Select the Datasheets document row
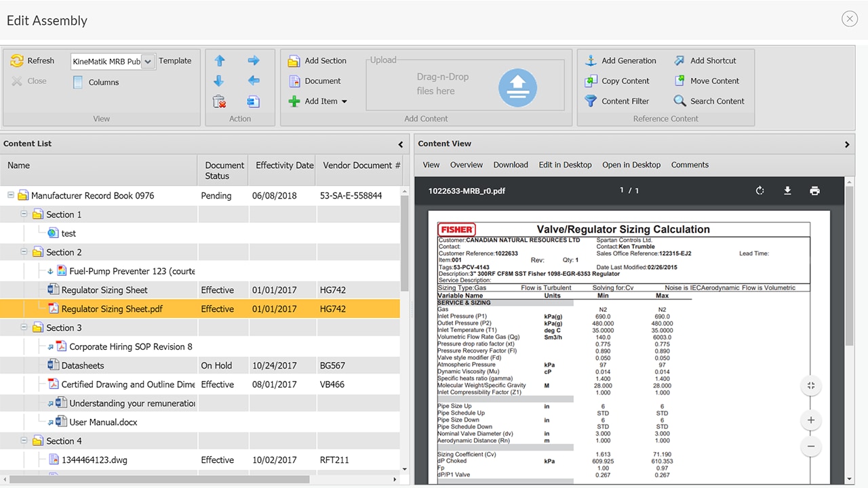 [x=200, y=365]
